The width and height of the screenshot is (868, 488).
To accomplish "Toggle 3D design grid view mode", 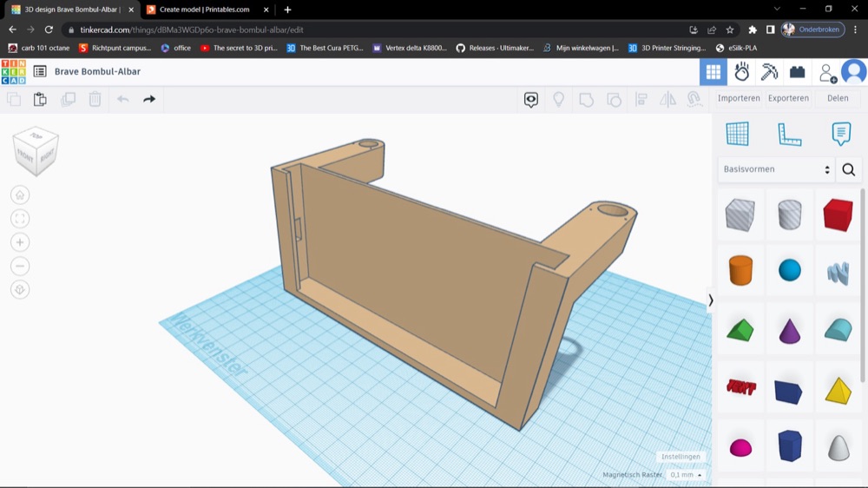I will click(713, 72).
